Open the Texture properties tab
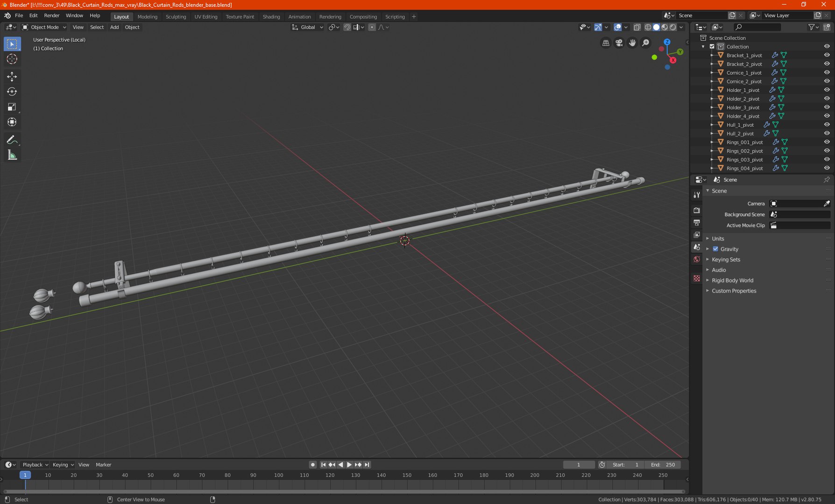The width and height of the screenshot is (835, 504). tap(697, 278)
